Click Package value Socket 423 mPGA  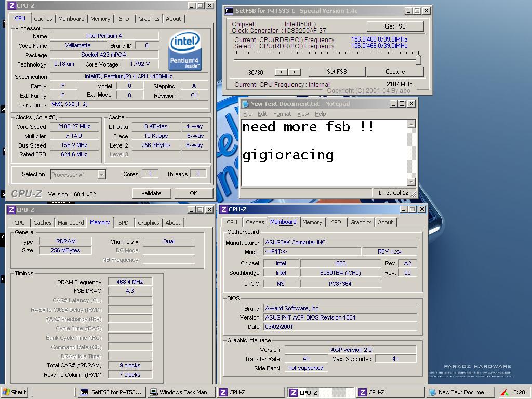tap(104, 55)
